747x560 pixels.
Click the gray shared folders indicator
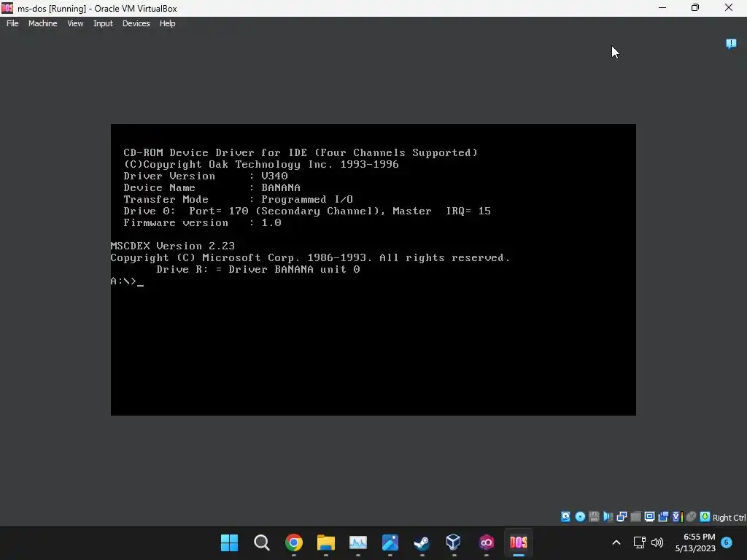coord(635,517)
